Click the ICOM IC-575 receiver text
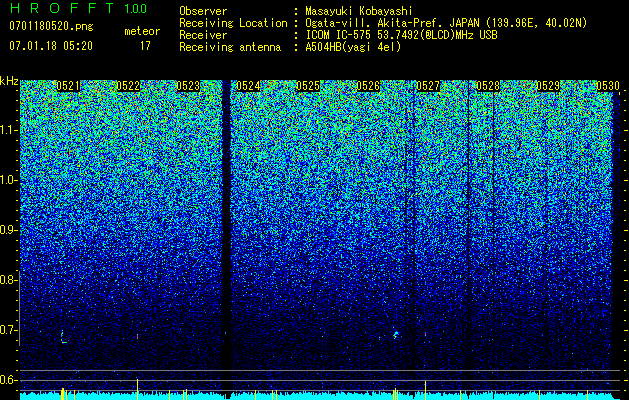This screenshot has width=629, height=400. (x=401, y=35)
